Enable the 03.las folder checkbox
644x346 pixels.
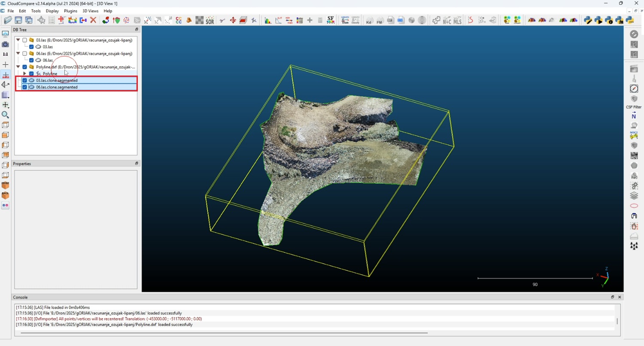click(x=25, y=40)
